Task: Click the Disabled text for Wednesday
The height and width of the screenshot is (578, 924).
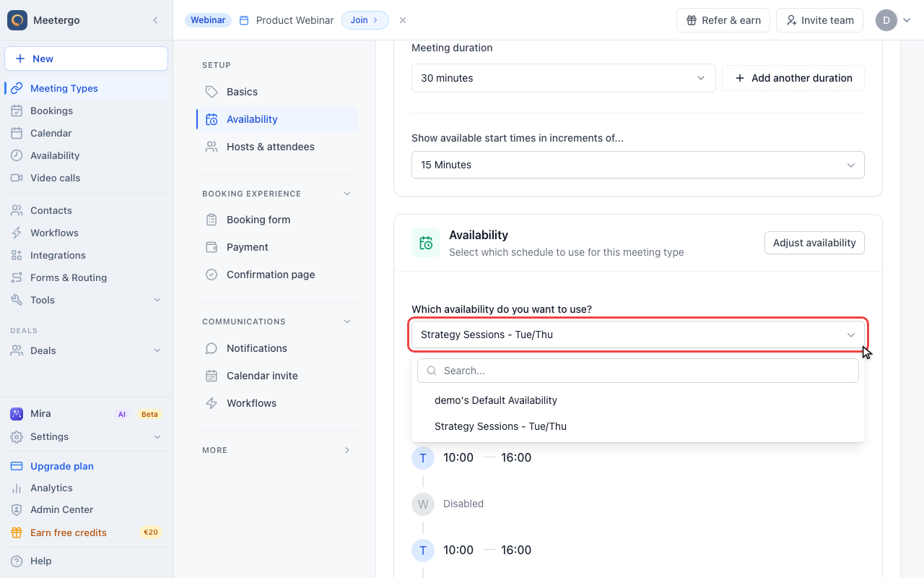Action: [x=463, y=504]
